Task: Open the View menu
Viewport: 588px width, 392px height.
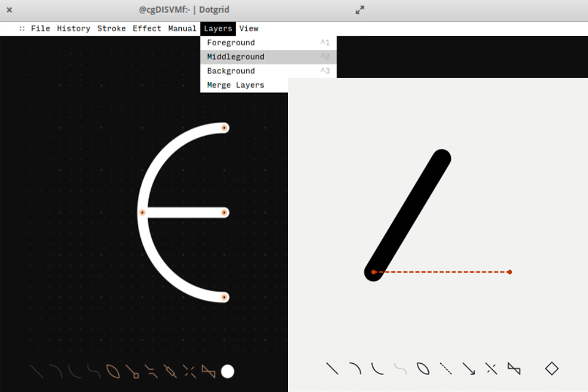Action: point(249,28)
